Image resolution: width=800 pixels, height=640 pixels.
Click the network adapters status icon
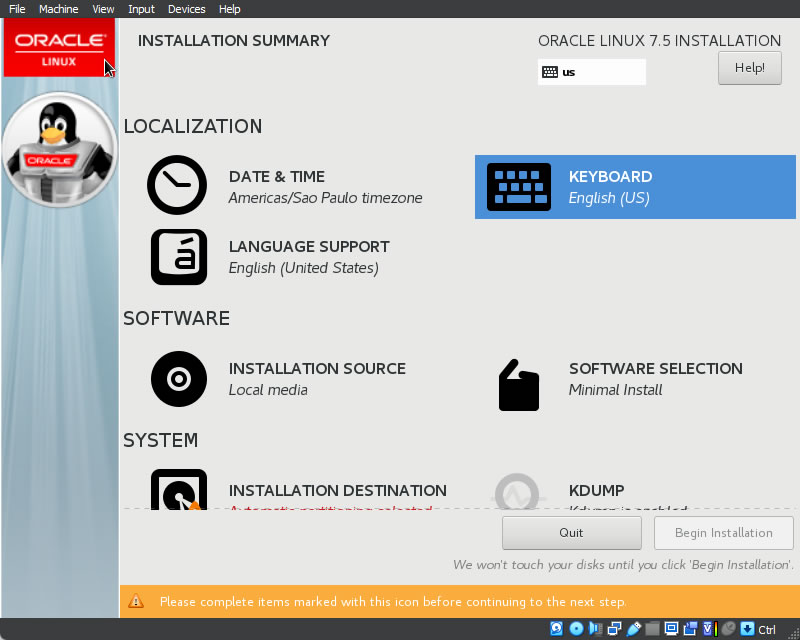coord(614,629)
